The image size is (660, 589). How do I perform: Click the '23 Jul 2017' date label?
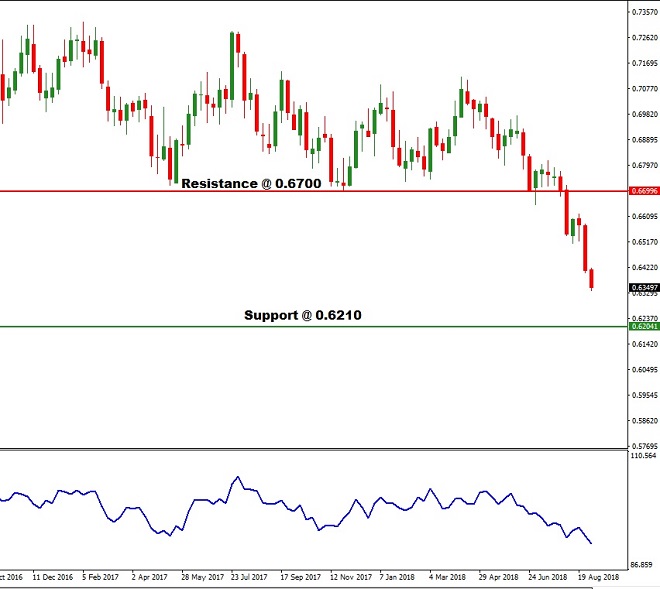tap(249, 577)
